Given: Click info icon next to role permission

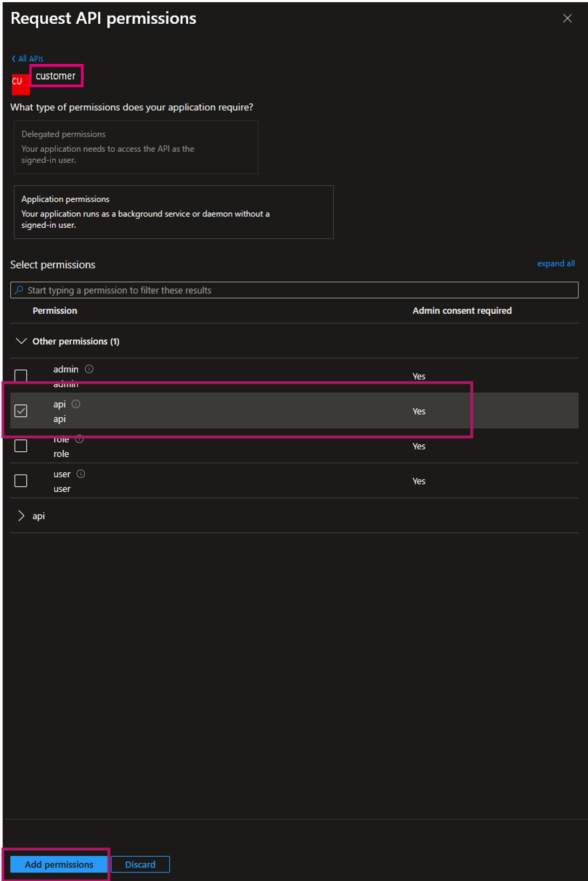Looking at the screenshot, I should pos(79,439).
